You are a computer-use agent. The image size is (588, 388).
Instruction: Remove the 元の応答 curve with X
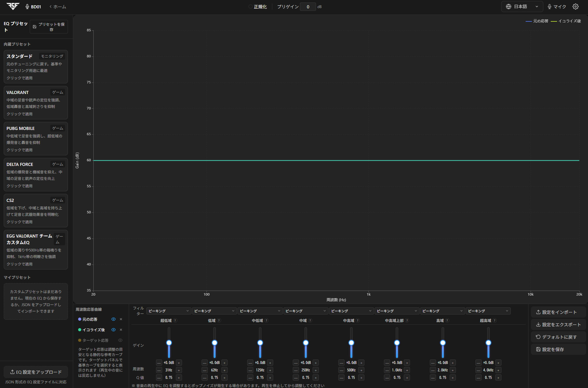pyautogui.click(x=121, y=319)
